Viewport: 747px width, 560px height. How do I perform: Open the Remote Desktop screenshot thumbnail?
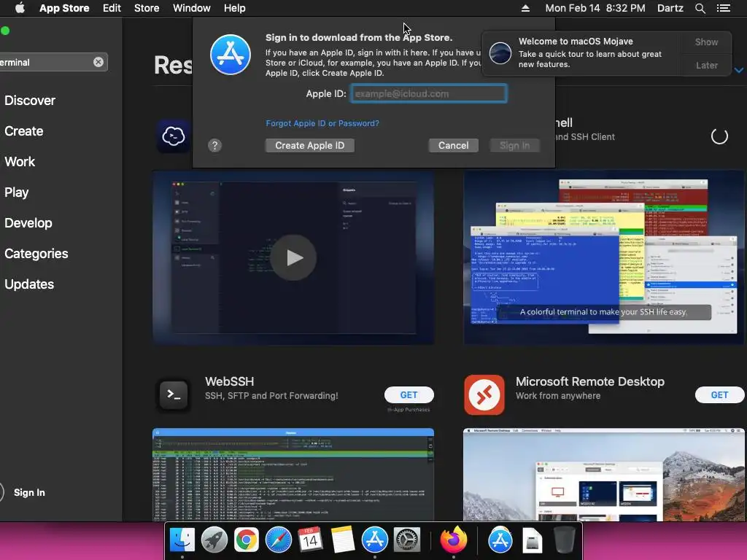coord(603,474)
